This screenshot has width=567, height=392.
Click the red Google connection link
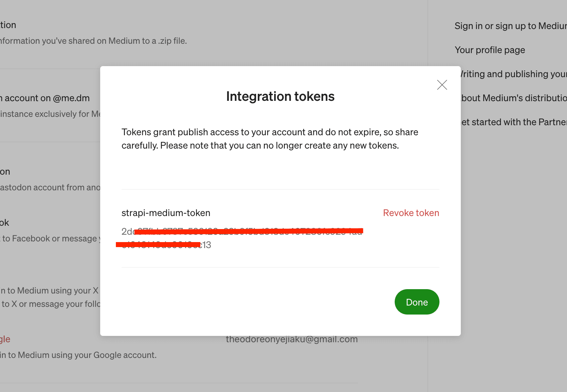5,339
